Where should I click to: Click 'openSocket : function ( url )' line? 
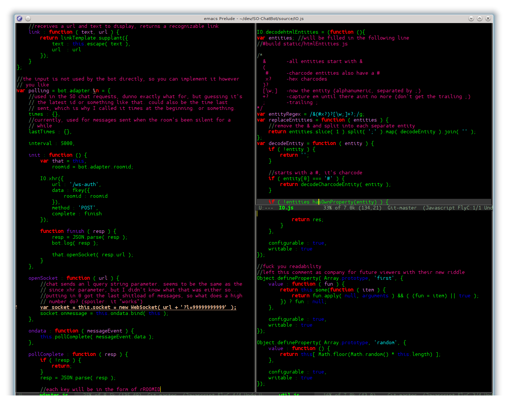74,278
